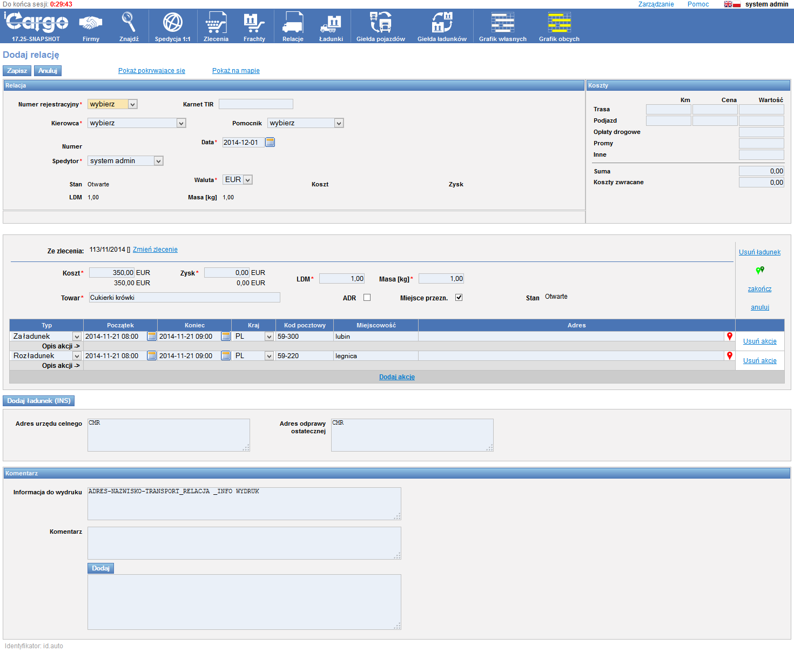The width and height of the screenshot is (794, 672).
Task: Click the Zapisz button
Action: [17, 71]
